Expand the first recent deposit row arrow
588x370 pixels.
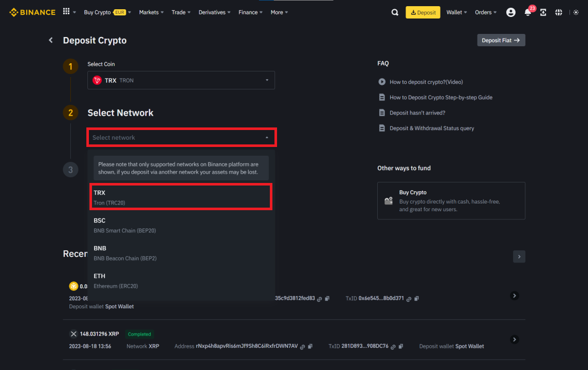point(514,296)
